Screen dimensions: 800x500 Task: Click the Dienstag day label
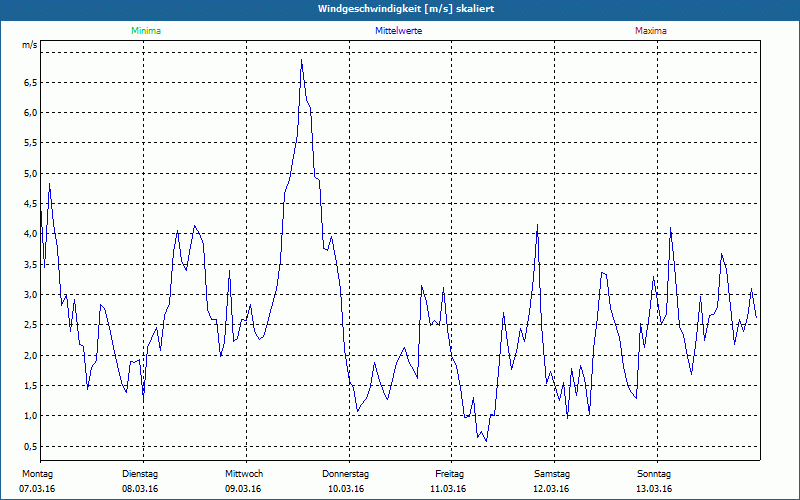coord(140,474)
